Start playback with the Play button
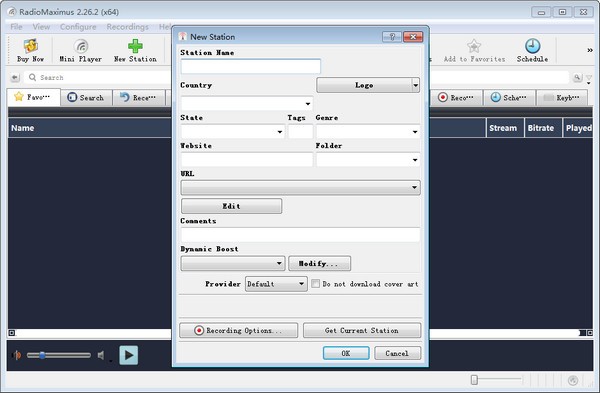This screenshot has height=393, width=600. [129, 355]
